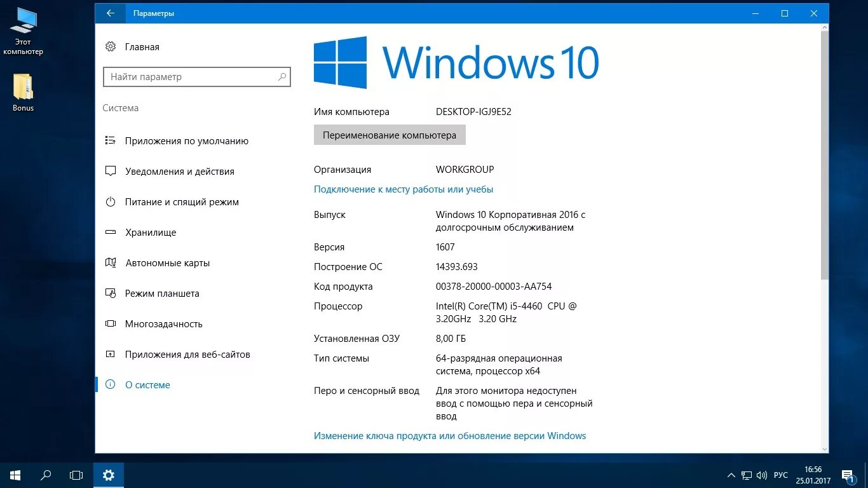The height and width of the screenshot is (488, 868).
Task: Click the Rename computer button
Action: (x=390, y=135)
